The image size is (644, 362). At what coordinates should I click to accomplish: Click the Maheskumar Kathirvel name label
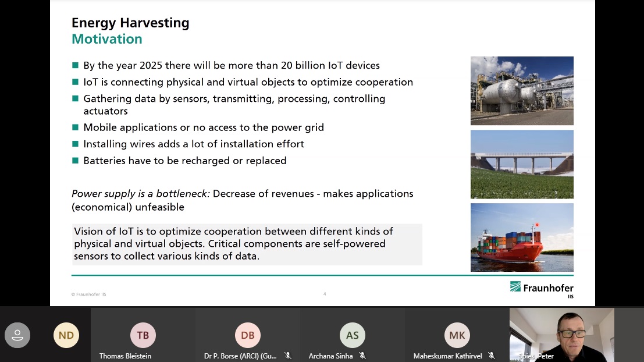tap(447, 356)
